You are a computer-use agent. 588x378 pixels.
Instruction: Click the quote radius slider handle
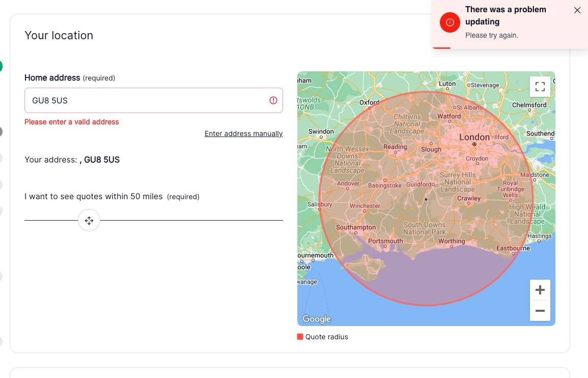[89, 221]
